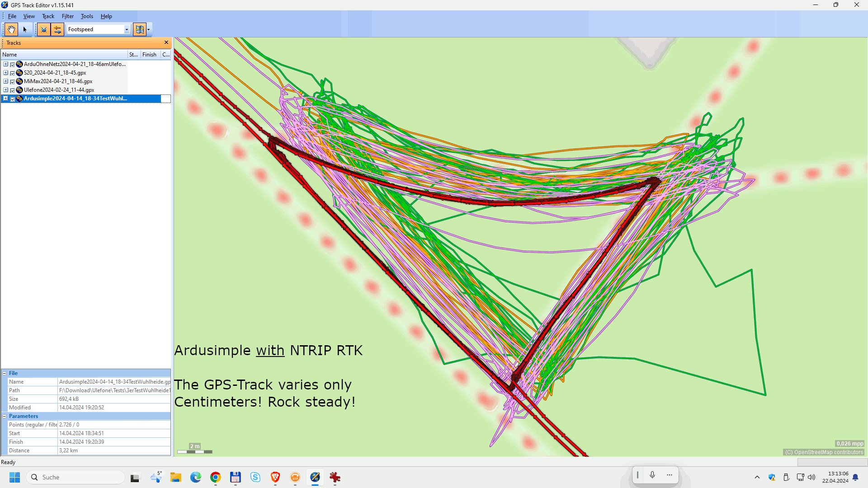The height and width of the screenshot is (488, 868).
Task: Click the ArduOhneNetz track file icon
Action: [19, 64]
